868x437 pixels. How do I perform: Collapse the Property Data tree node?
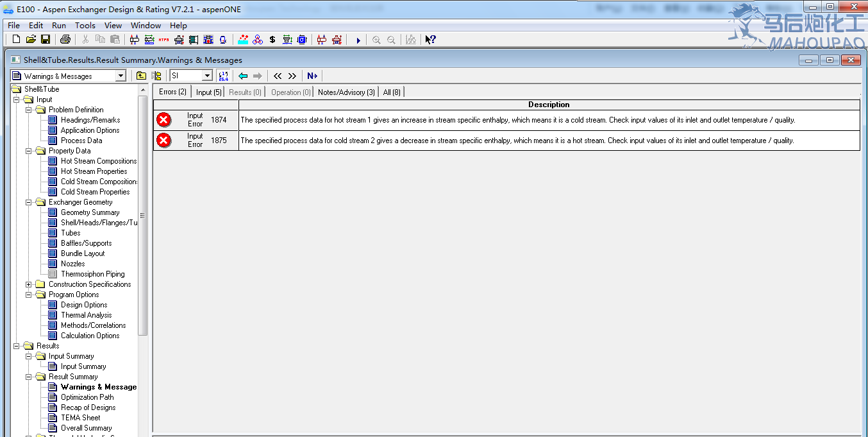(x=29, y=151)
